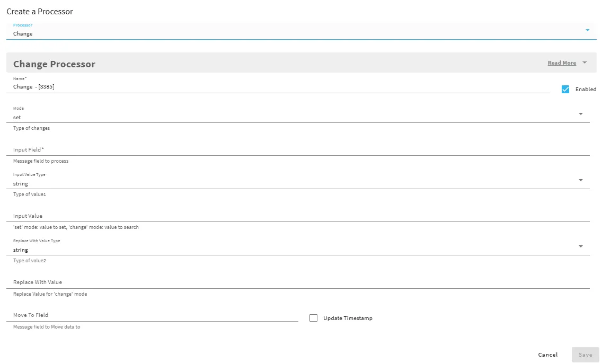Click the 'Message field to process' hint
Viewport: 602px width, 364px height.
point(41,161)
